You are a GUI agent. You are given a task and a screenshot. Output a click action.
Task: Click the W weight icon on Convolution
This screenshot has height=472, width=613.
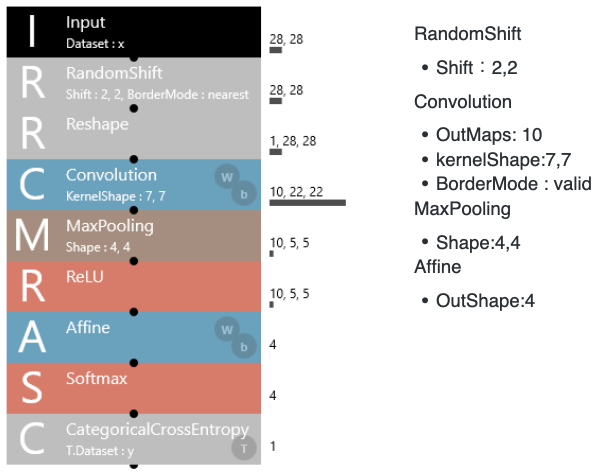(226, 176)
